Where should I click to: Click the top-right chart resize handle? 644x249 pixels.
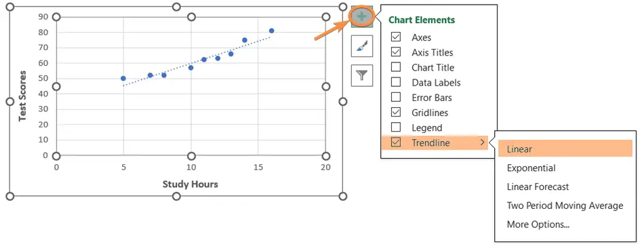343,7
